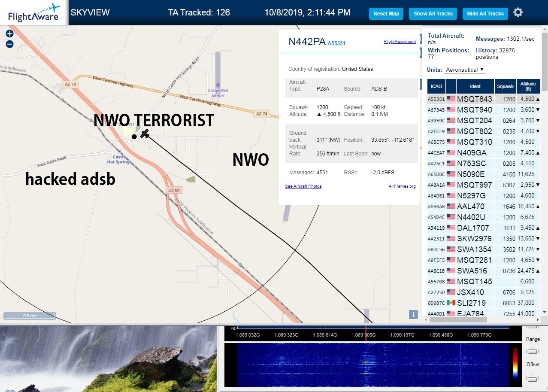The width and height of the screenshot is (548, 392).
Task: Select the N753SC aircraft row
Action: (x=484, y=164)
